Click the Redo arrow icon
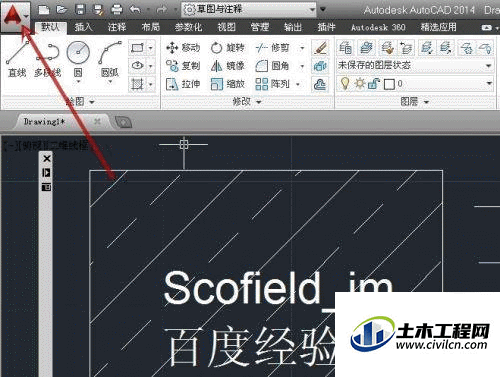 pos(162,10)
